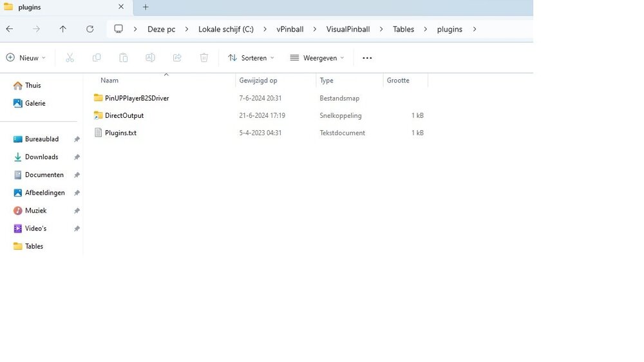Close the plugins tab
The image size is (644, 362).
(x=121, y=6)
